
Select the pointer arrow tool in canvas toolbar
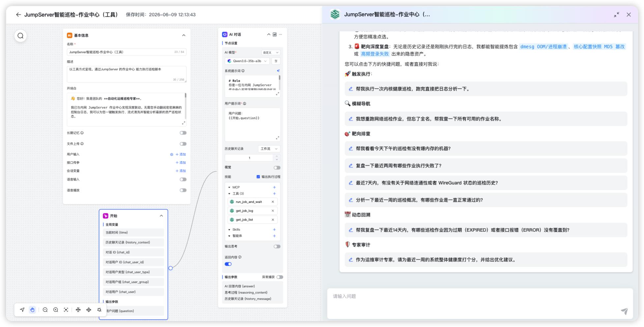pos(22,310)
